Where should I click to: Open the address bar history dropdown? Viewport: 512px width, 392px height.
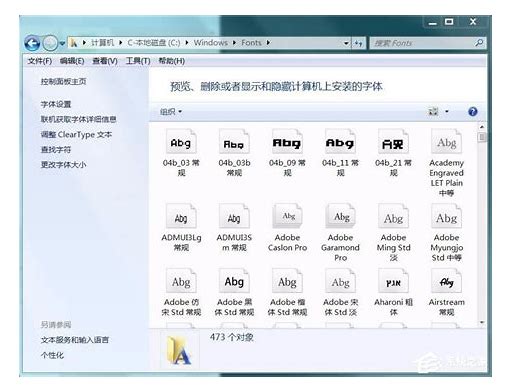point(346,43)
